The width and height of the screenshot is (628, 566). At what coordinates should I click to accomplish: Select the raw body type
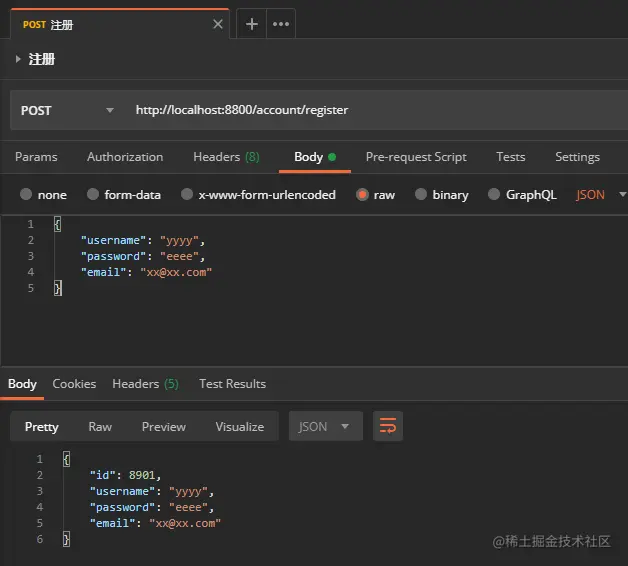point(375,195)
